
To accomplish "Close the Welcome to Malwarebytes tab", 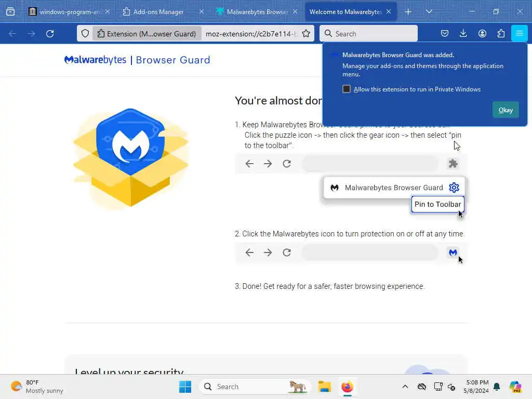I will pyautogui.click(x=389, y=11).
